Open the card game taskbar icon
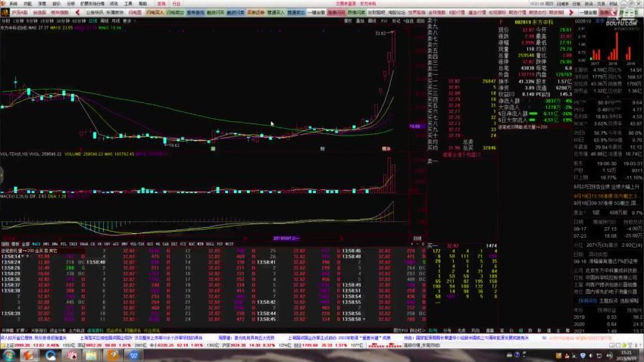 (72, 355)
